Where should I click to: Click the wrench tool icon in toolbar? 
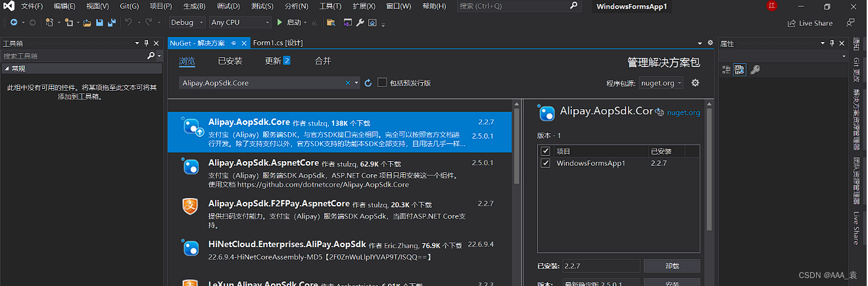[360, 22]
